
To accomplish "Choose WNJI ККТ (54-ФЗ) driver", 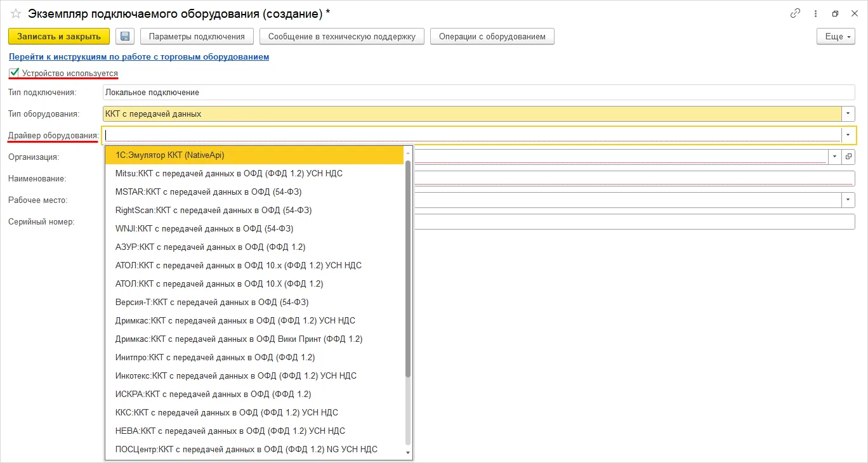I will (255, 228).
